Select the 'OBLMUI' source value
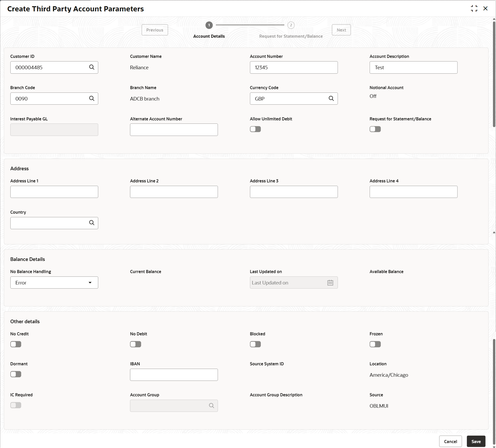 [379, 406]
